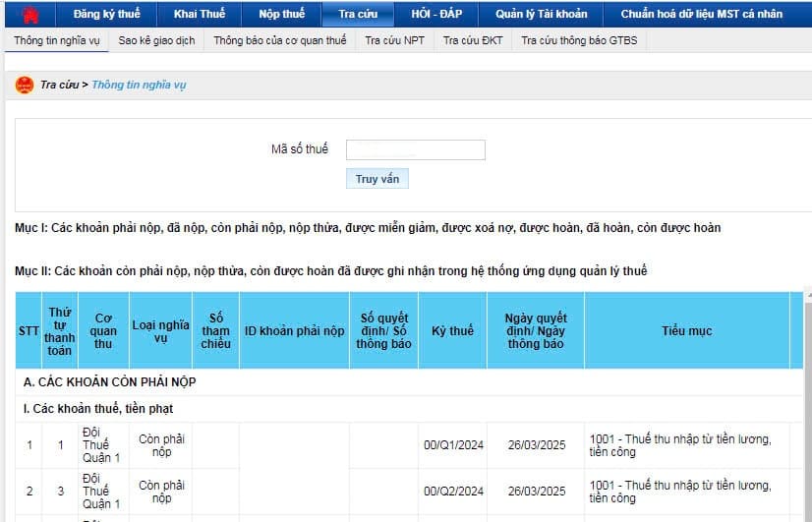This screenshot has width=812, height=522.
Task: Click the Mã số thuế input field
Action: (x=415, y=149)
